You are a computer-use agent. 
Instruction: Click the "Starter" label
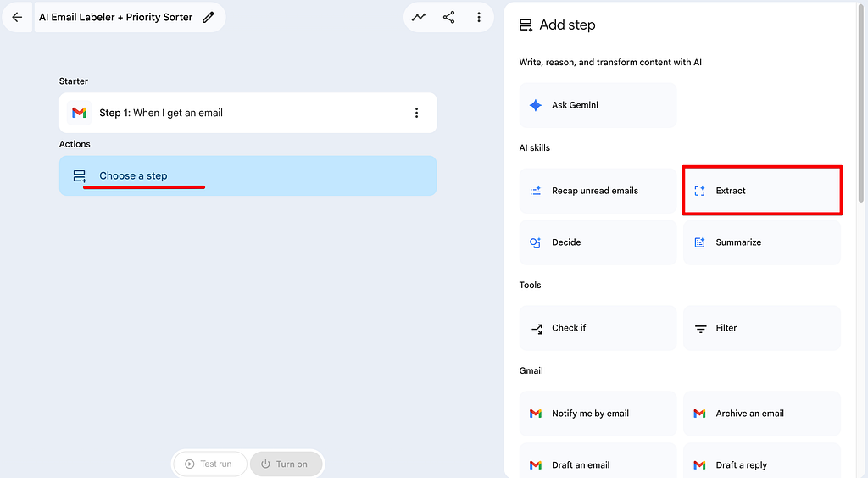74,81
